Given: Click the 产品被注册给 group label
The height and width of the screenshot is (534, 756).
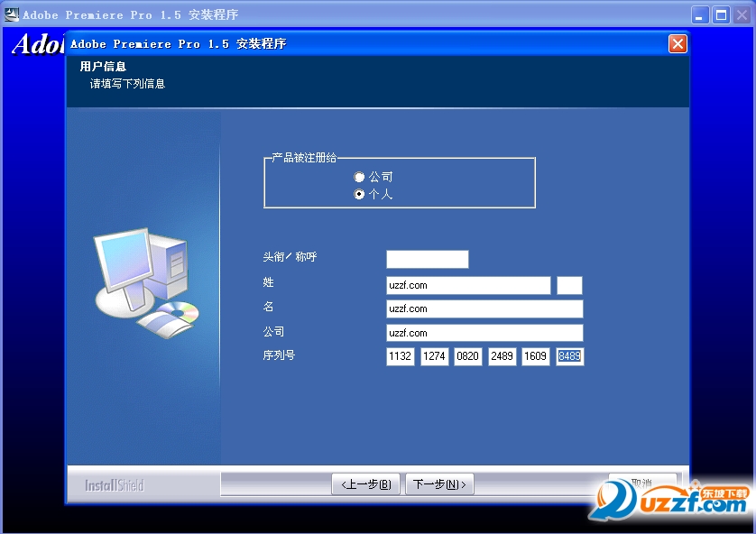Looking at the screenshot, I should (304, 158).
